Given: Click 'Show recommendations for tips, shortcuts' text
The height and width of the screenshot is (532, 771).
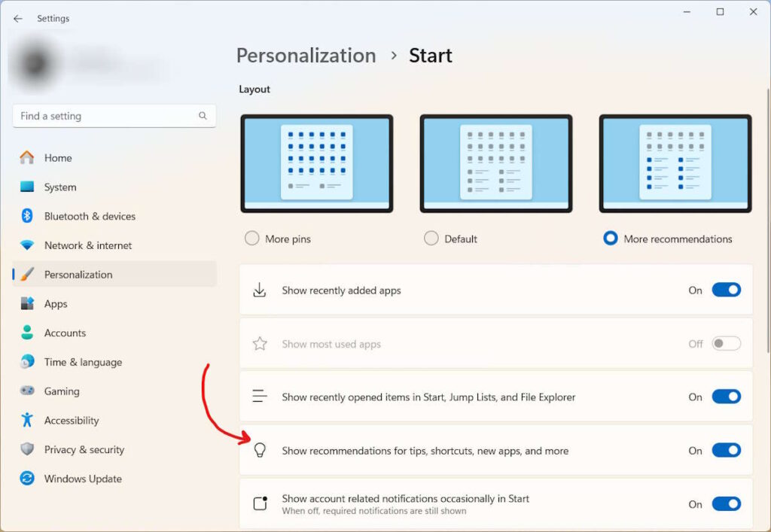Looking at the screenshot, I should tap(425, 451).
